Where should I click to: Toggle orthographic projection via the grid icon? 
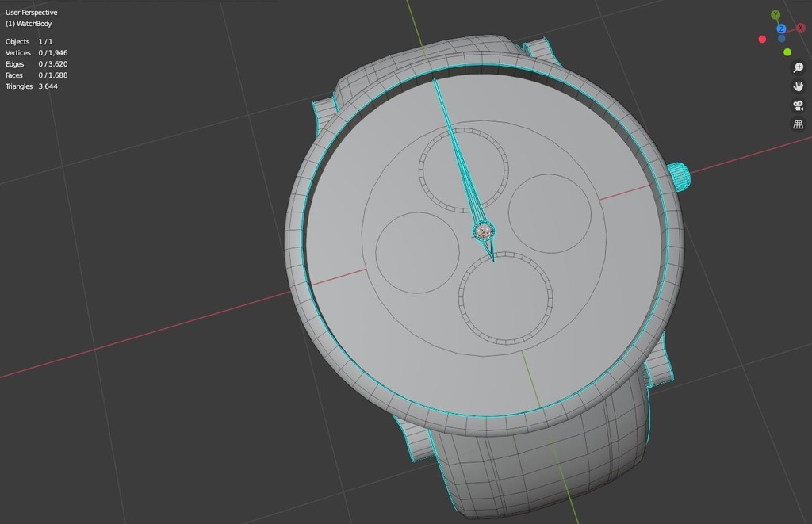click(798, 124)
